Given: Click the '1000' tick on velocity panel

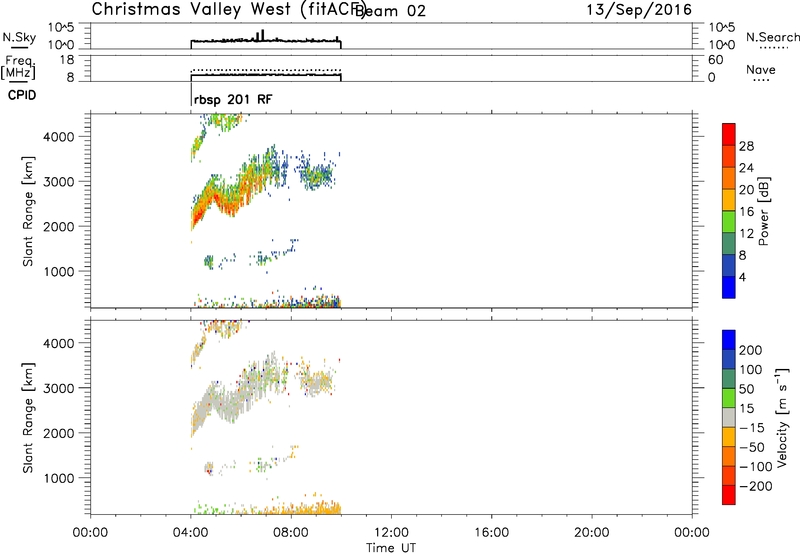Looking at the screenshot, I should point(58,478).
